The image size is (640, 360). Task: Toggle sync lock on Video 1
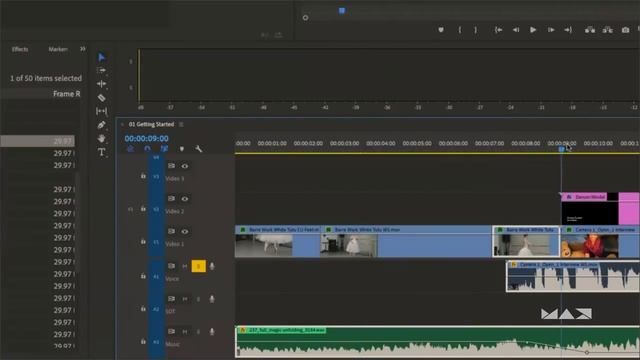click(x=171, y=231)
